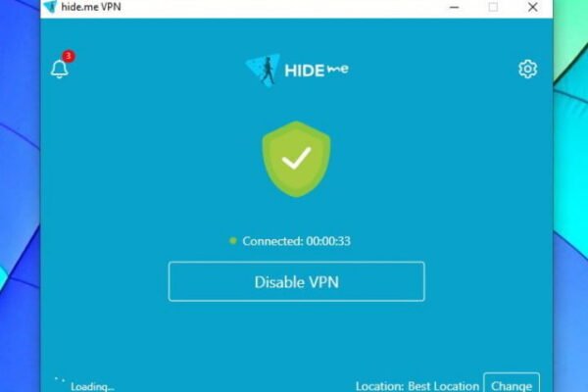This screenshot has height=392, width=588.
Task: Change the VPN location
Action: [512, 383]
